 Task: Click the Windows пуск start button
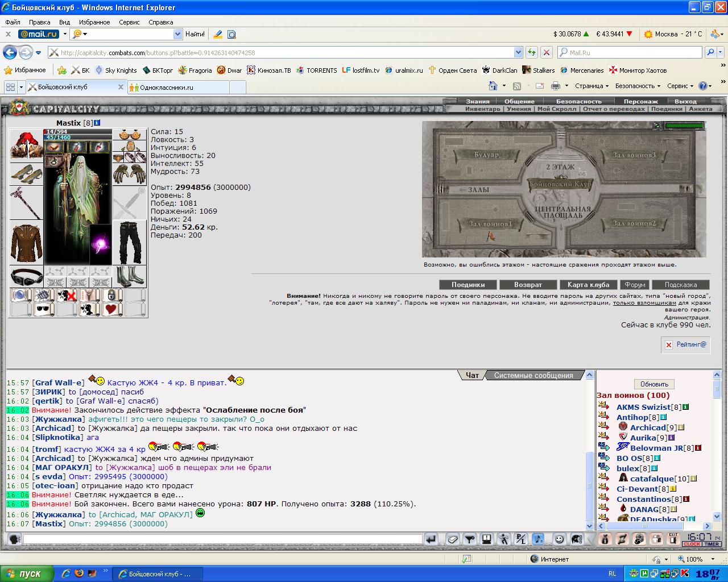point(27,573)
